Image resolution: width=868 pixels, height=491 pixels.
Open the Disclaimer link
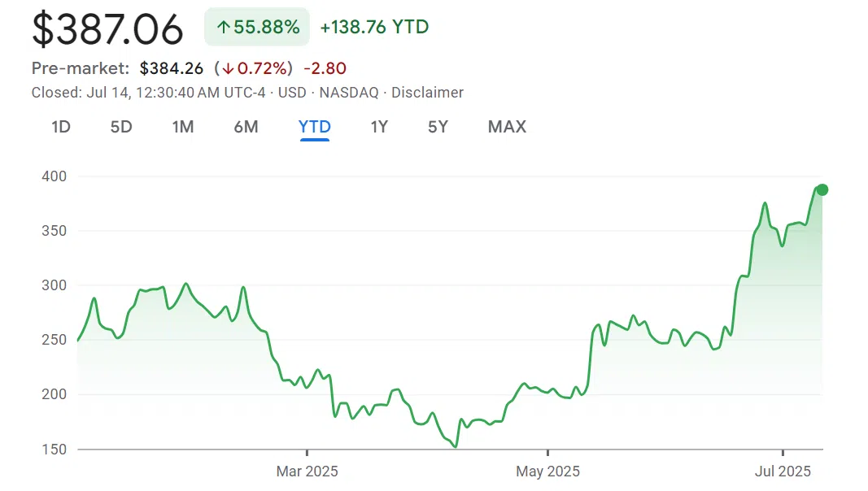point(427,93)
